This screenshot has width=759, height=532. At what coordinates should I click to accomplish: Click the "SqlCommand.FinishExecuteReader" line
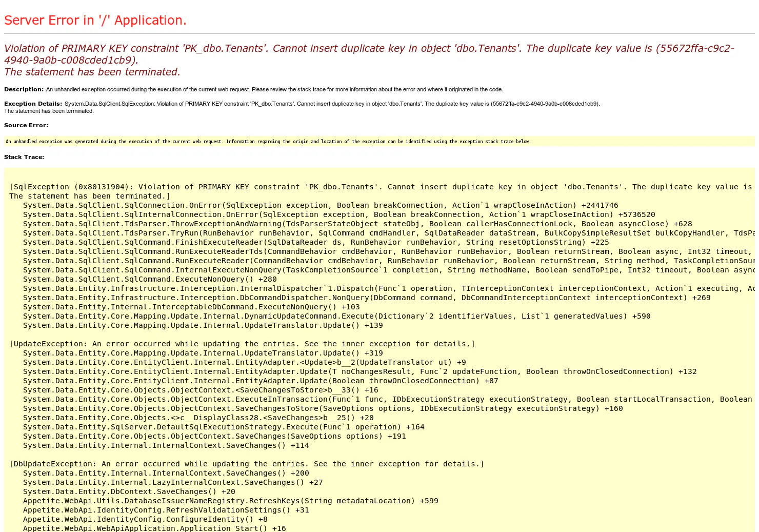tap(316, 242)
